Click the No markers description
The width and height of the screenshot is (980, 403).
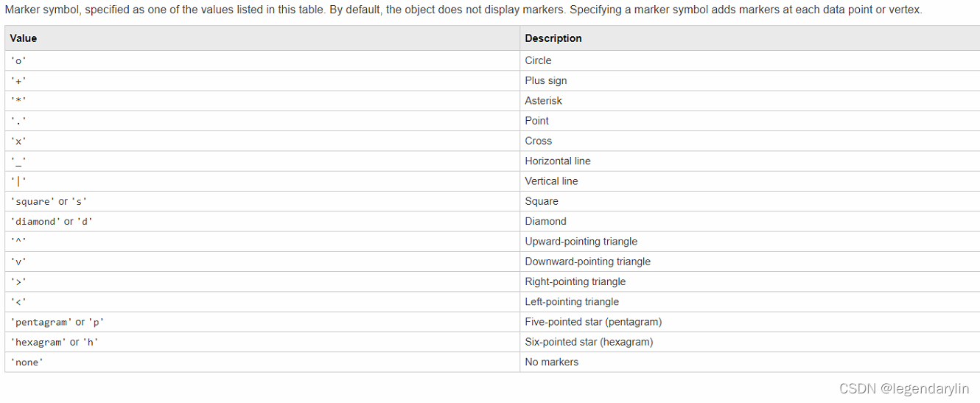point(552,362)
